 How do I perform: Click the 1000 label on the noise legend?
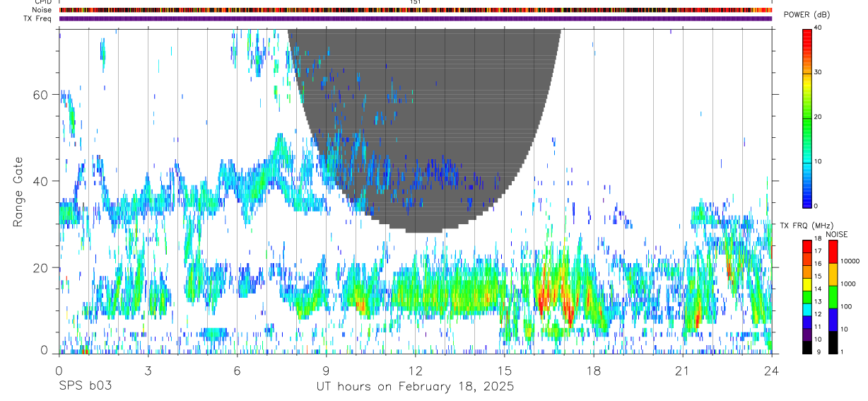[x=848, y=284]
